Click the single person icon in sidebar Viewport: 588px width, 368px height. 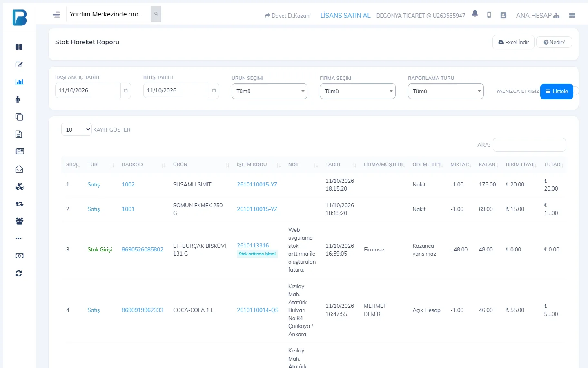coord(18,99)
